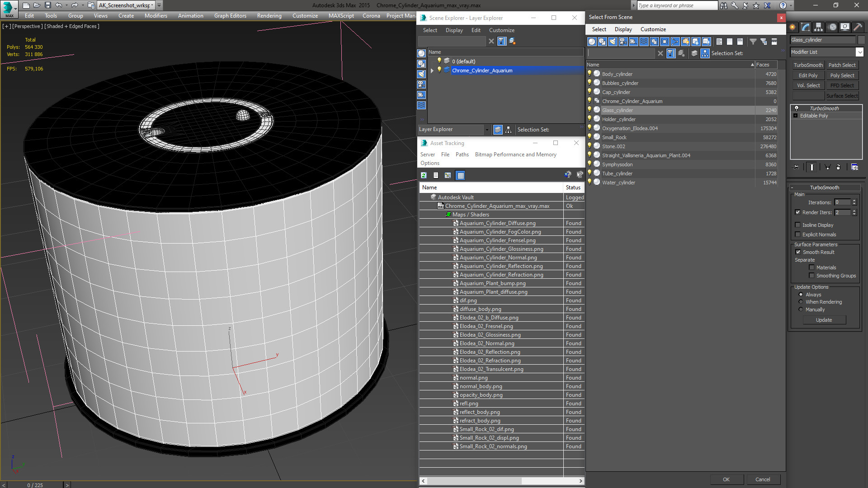Click Save File icon in quick access toolbar
The width and height of the screenshot is (868, 488).
pos(47,5)
